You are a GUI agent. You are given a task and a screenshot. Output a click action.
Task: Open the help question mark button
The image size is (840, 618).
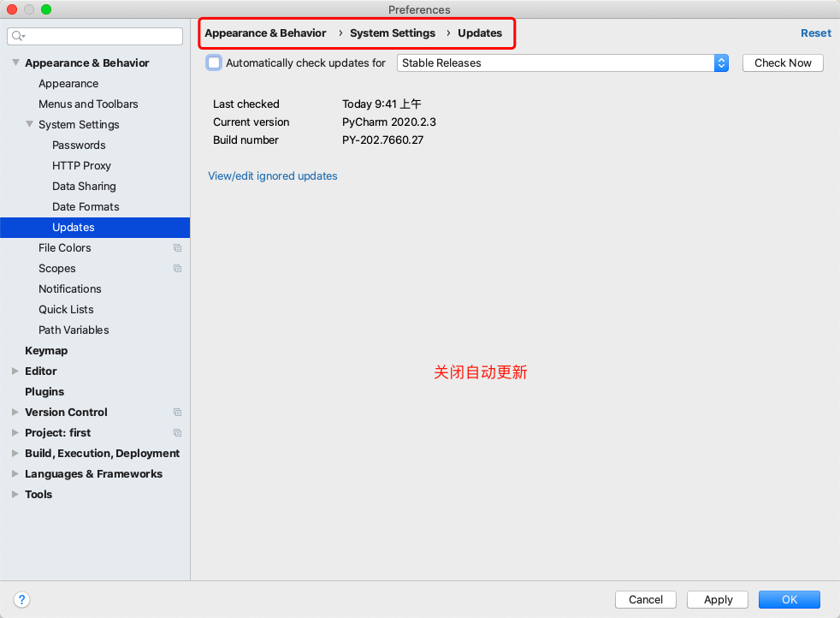click(x=21, y=599)
